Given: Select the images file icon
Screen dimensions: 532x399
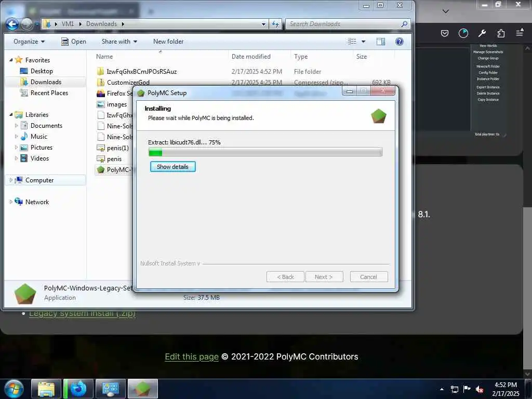Looking at the screenshot, I should coord(101,104).
